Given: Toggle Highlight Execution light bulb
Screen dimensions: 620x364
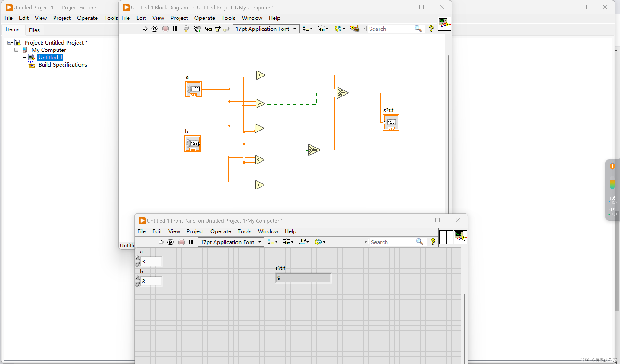Looking at the screenshot, I should tap(186, 29).
